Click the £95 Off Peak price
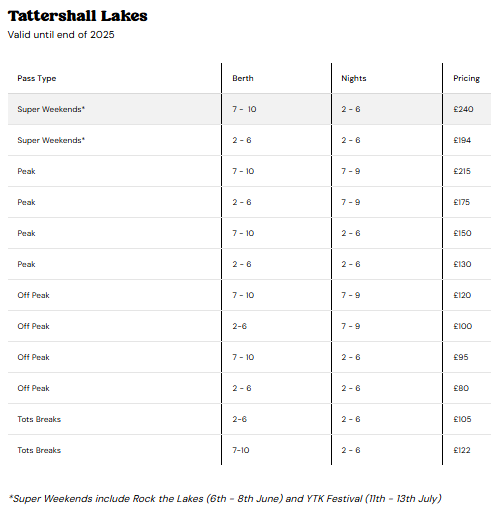The image size is (491, 525). click(461, 357)
